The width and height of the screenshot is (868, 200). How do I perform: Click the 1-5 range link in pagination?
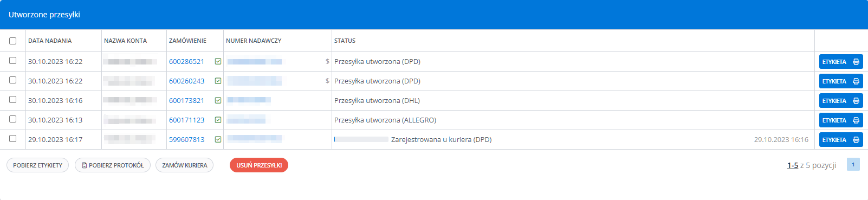coord(793,165)
